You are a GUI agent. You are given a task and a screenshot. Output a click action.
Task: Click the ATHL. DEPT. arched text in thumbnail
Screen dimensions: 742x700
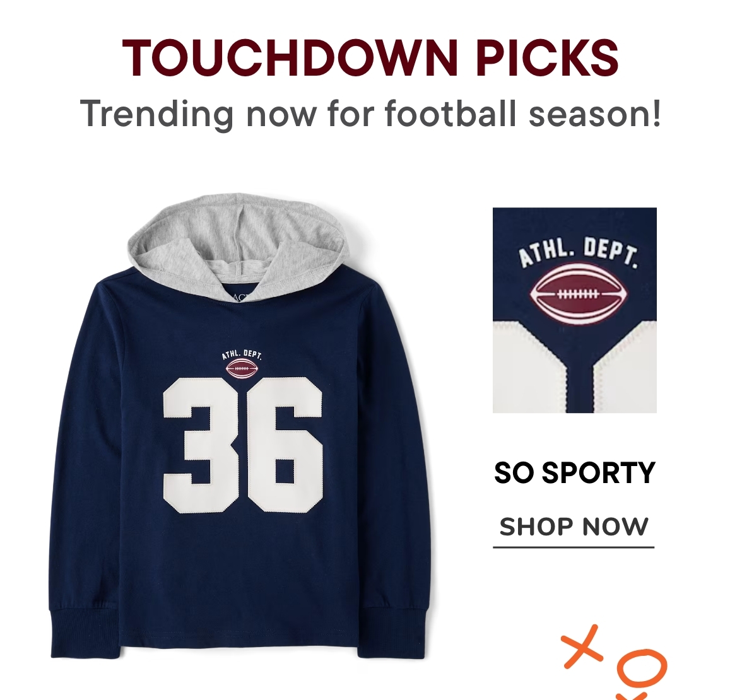[x=578, y=253]
